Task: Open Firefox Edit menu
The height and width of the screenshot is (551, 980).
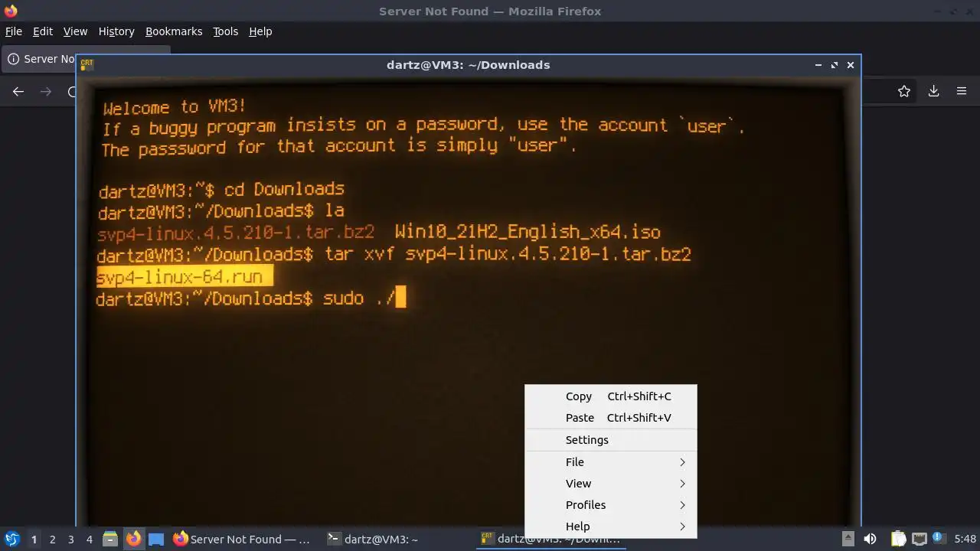Action: (x=43, y=31)
